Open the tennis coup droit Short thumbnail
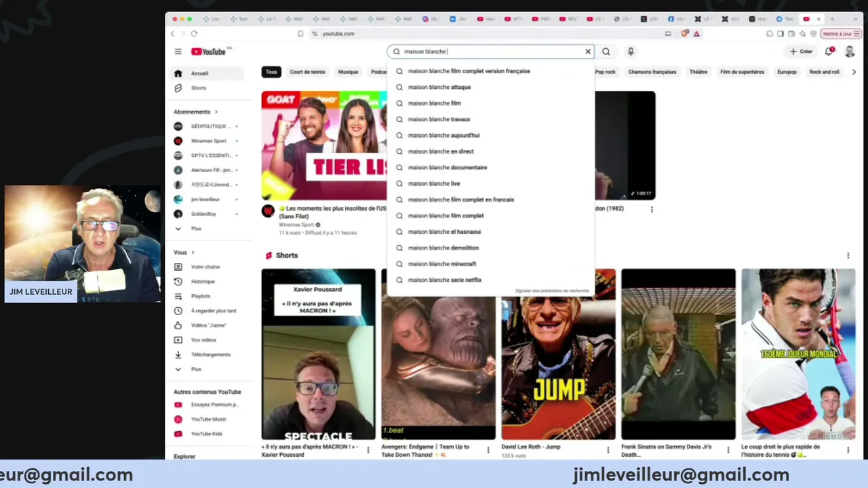The height and width of the screenshot is (488, 868). pos(798,354)
